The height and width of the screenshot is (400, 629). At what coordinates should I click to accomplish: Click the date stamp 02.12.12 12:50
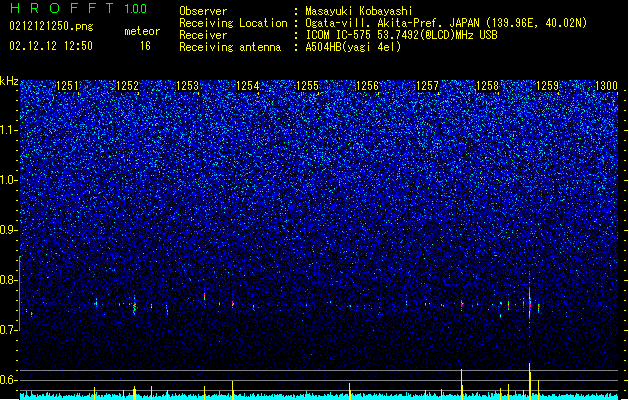click(x=51, y=46)
